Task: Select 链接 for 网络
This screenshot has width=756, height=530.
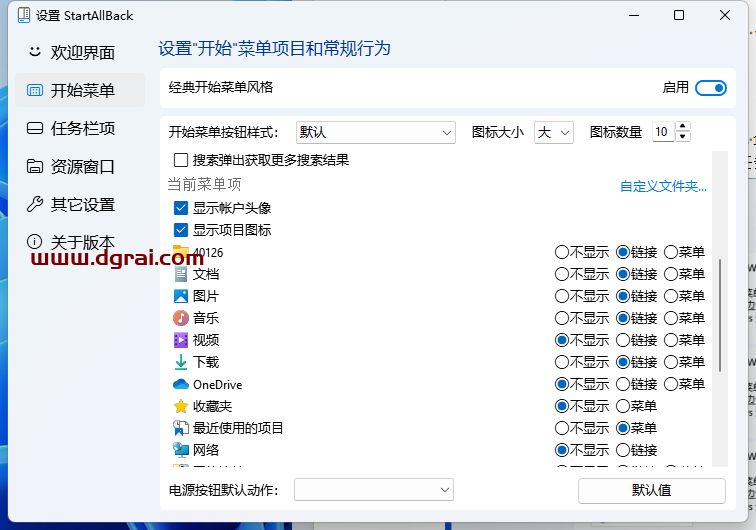Action: (623, 450)
